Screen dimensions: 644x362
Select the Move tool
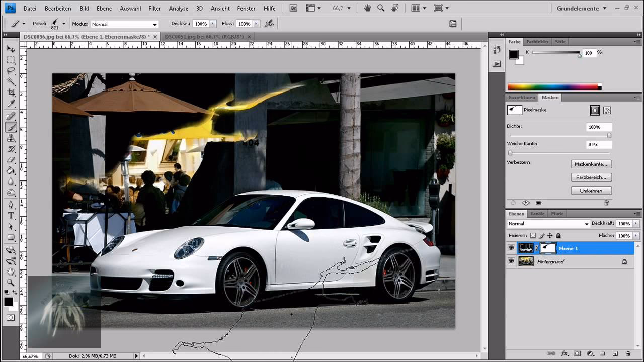tap(11, 48)
